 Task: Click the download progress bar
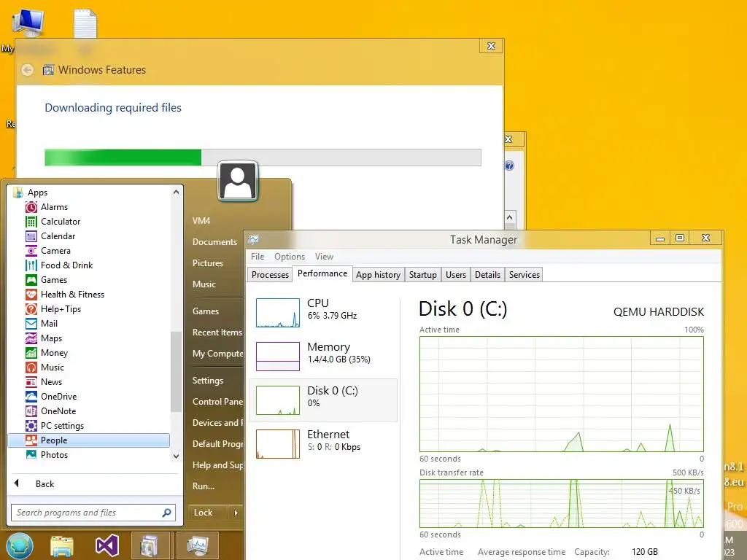263,157
